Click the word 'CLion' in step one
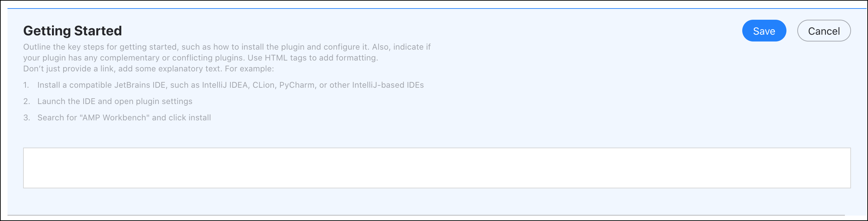The width and height of the screenshot is (868, 221). [263, 85]
